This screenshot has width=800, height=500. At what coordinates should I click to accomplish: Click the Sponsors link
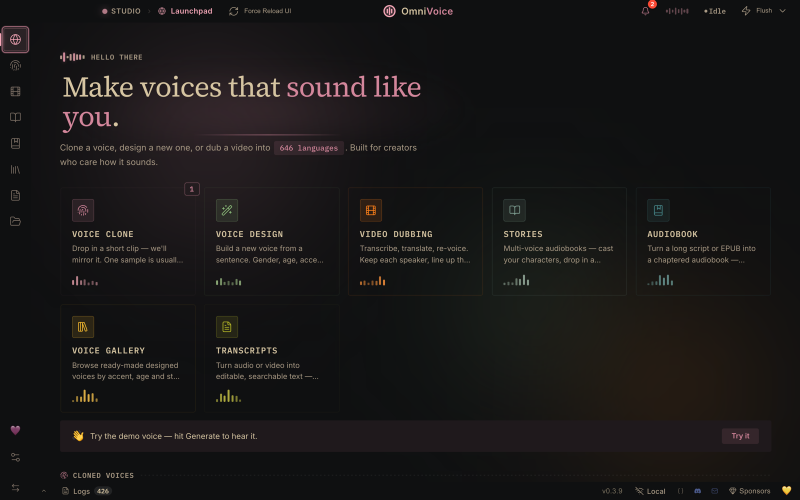(749, 491)
